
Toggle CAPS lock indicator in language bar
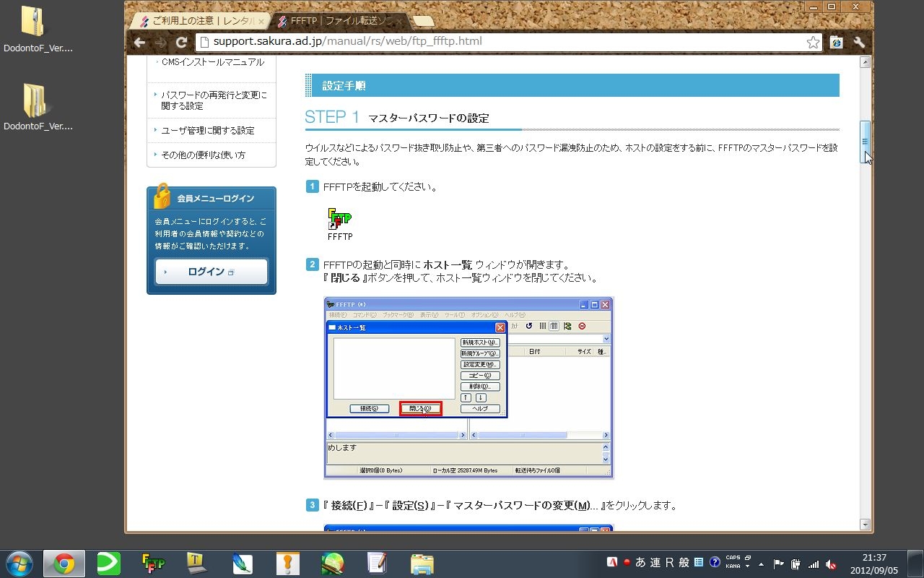(733, 558)
